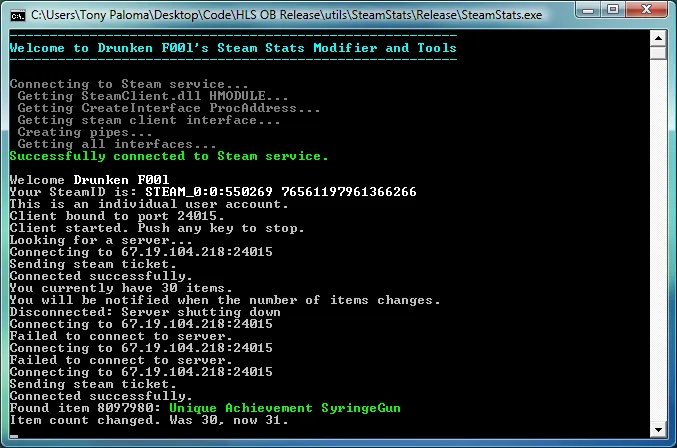
Task: Click 'Looking for a server...' line
Action: (101, 240)
